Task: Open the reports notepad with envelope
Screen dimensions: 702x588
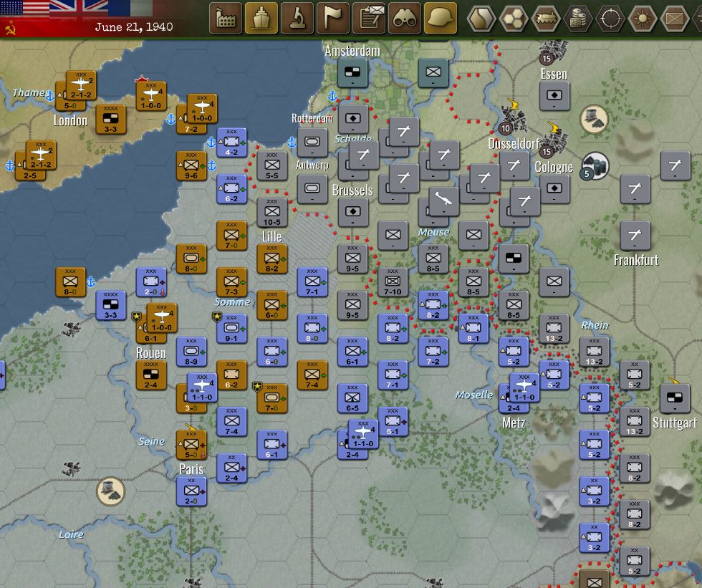Action: pyautogui.click(x=369, y=18)
